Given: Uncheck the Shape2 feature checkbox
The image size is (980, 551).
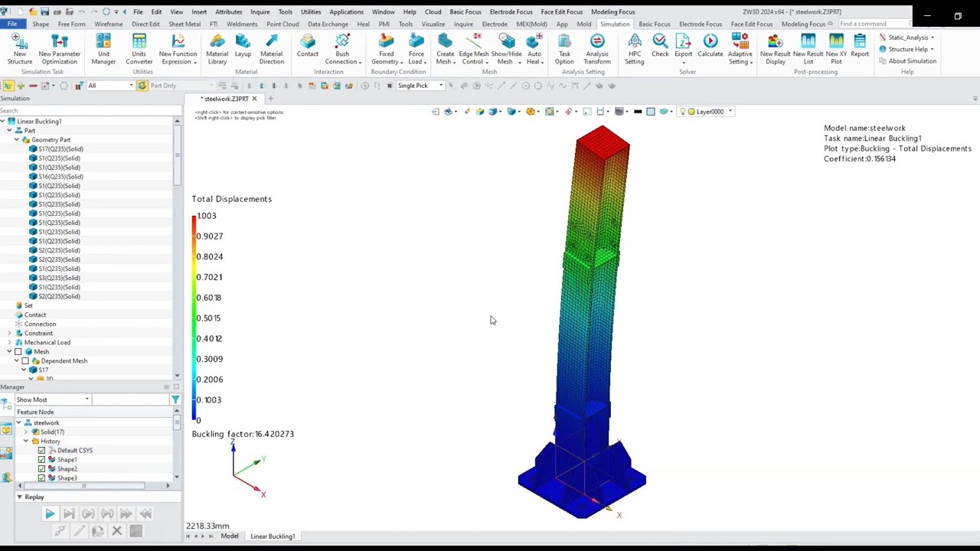Looking at the screenshot, I should click(41, 469).
